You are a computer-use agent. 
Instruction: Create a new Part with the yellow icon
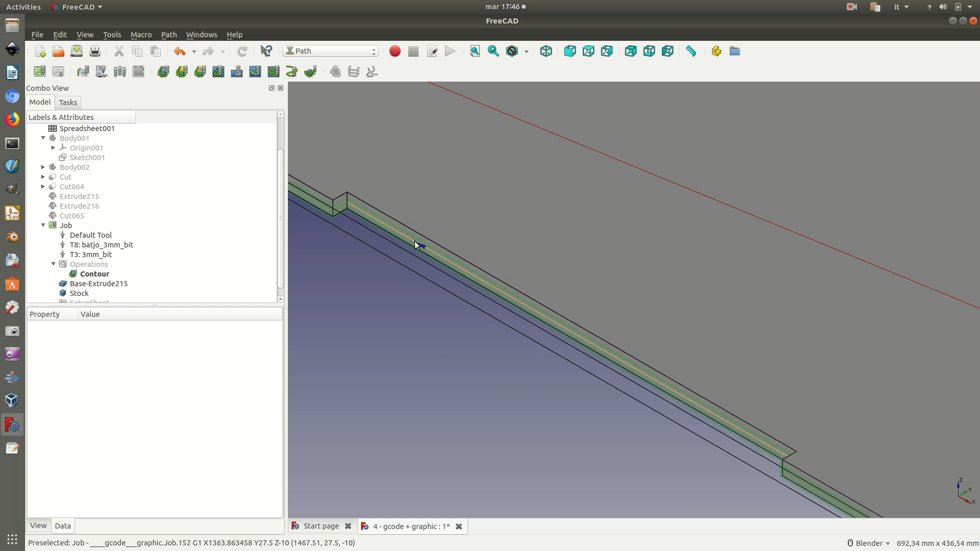pos(716,51)
